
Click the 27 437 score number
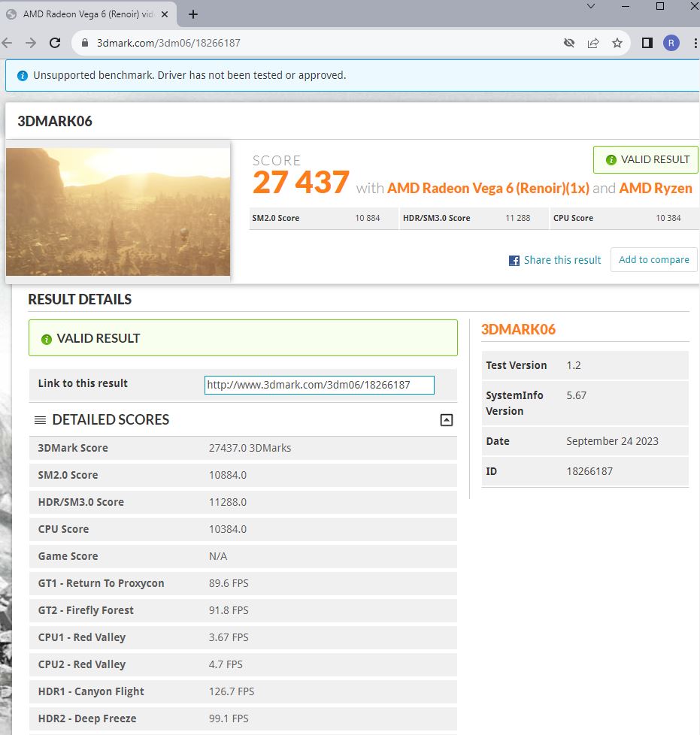click(301, 183)
